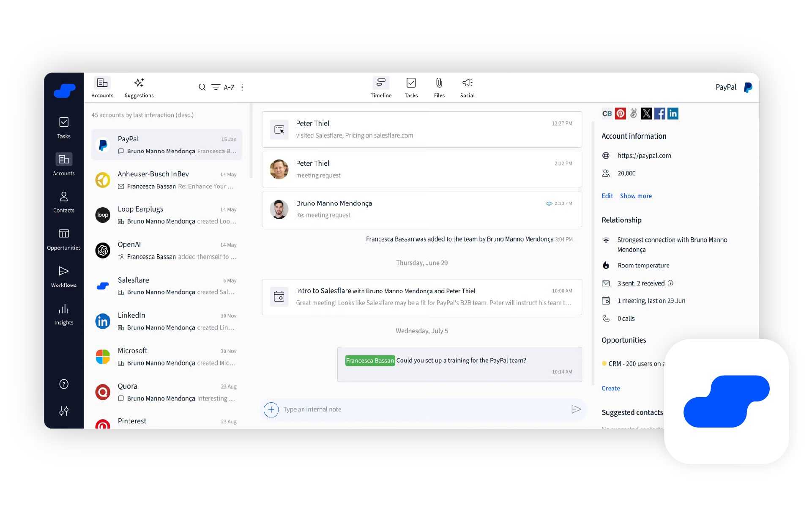Click the PayPal logo in header

748,88
